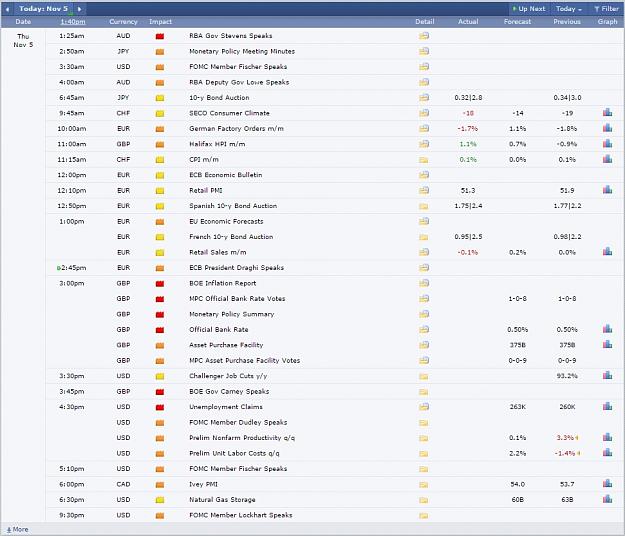Click yellow impact icon for Spanish 10-y Bond Auction
The width and height of the screenshot is (625, 536).
point(160,206)
